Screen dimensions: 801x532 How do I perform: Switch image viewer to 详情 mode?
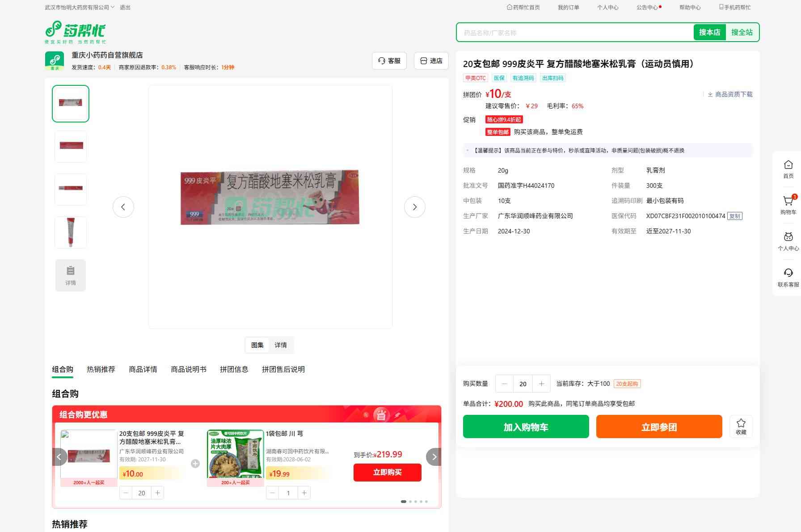[x=281, y=345]
